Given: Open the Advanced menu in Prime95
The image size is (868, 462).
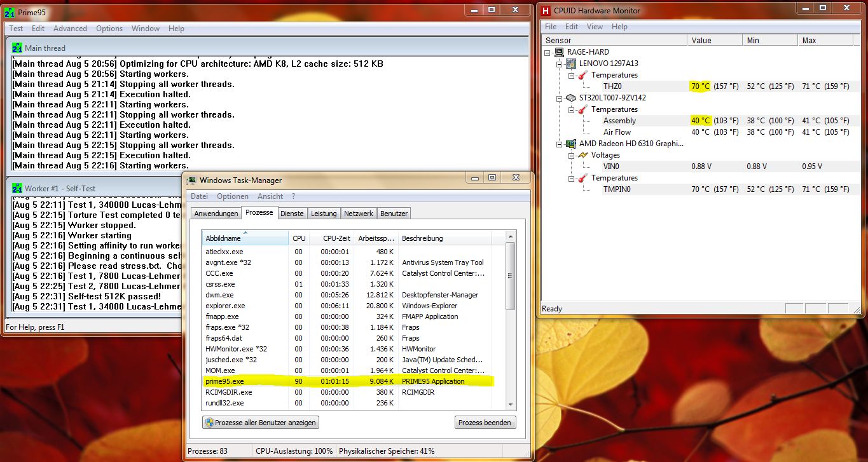Looking at the screenshot, I should click(69, 28).
